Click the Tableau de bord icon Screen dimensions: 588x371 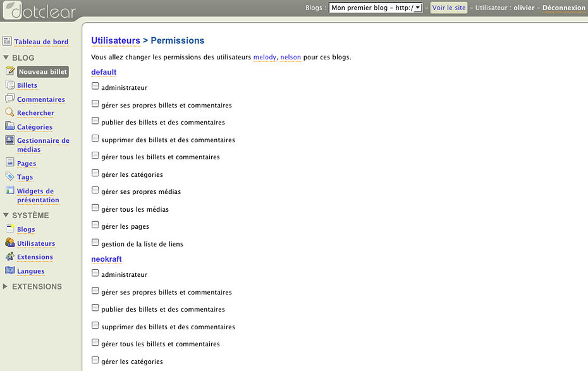7,42
